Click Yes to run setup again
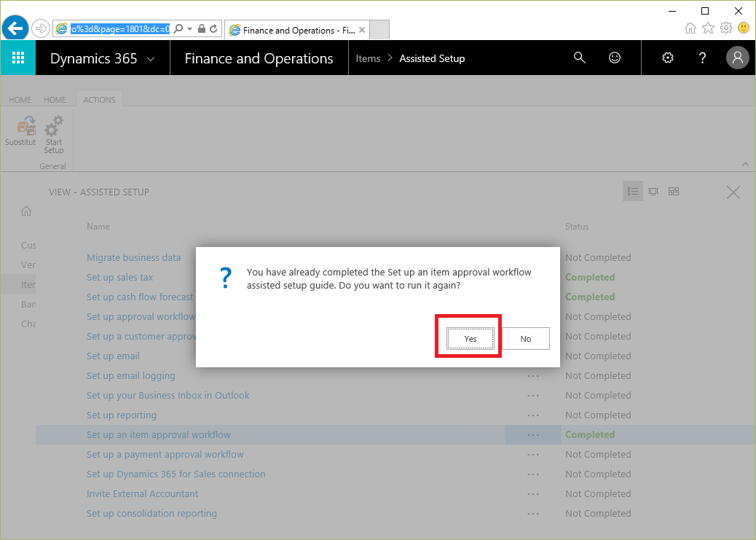 pos(470,339)
